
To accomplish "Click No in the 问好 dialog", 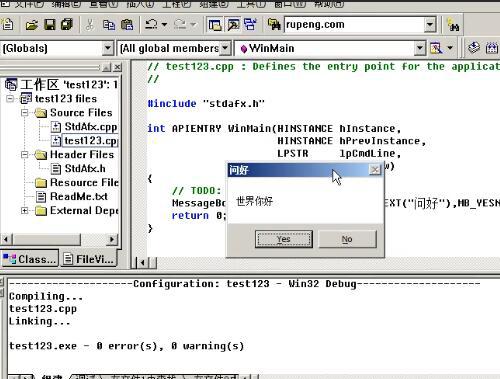I will point(347,239).
